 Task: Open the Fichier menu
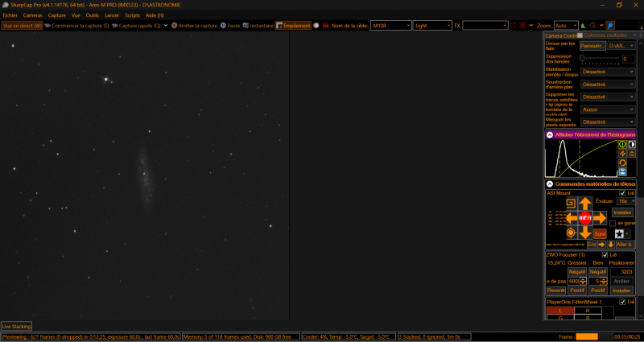[x=10, y=15]
